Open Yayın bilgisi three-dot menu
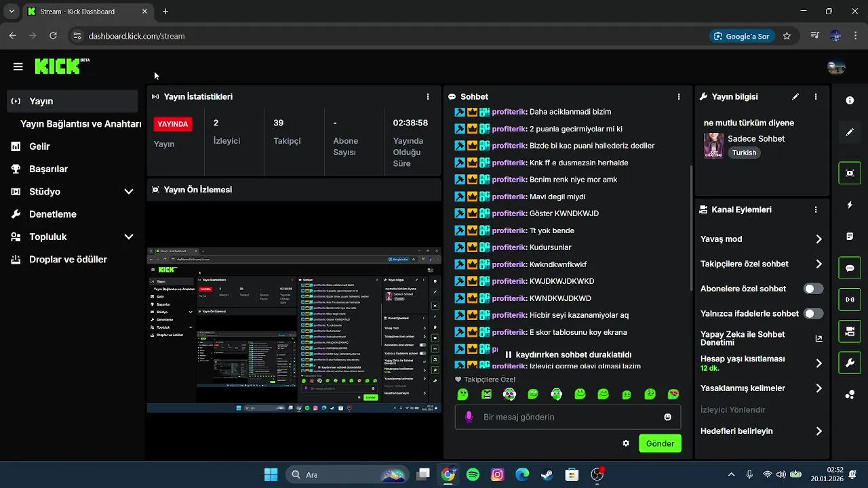The image size is (868, 488). (x=816, y=97)
